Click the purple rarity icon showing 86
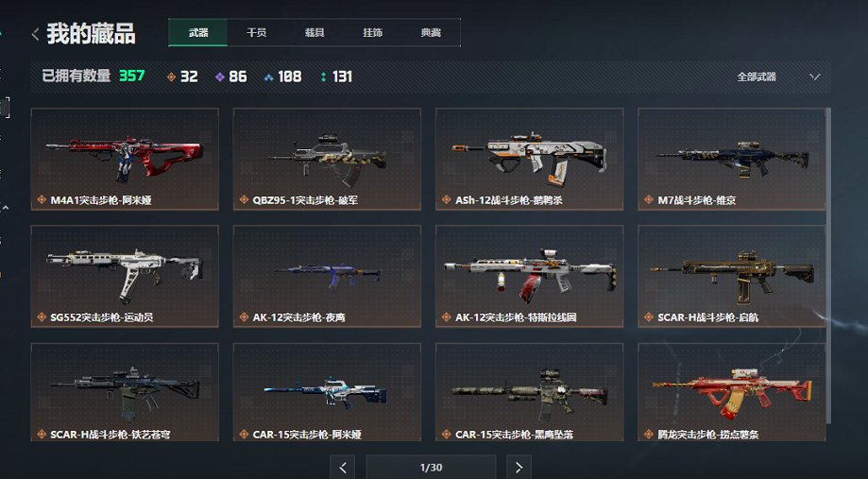The image size is (868, 479). [220, 77]
